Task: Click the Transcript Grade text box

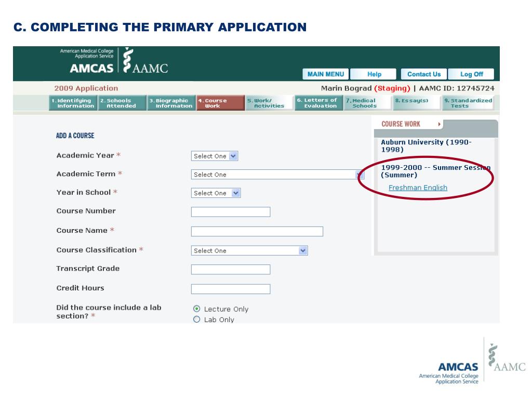Action: pos(231,270)
